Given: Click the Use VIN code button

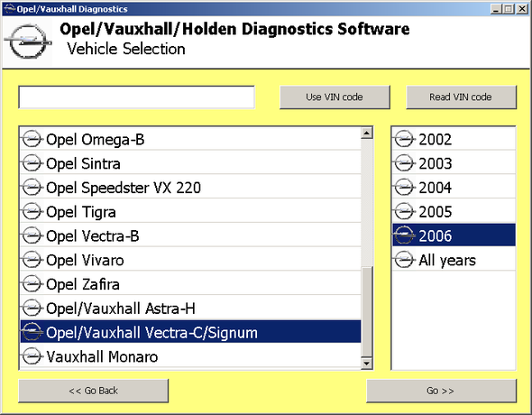Looking at the screenshot, I should 335,97.
